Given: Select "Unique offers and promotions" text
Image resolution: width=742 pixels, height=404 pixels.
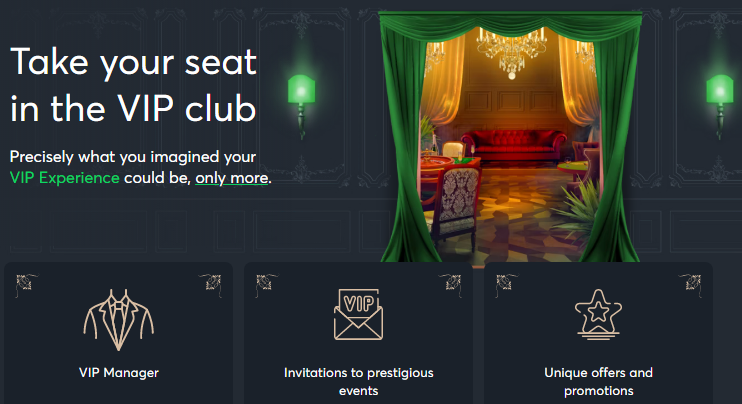Looking at the screenshot, I should click(x=598, y=381).
